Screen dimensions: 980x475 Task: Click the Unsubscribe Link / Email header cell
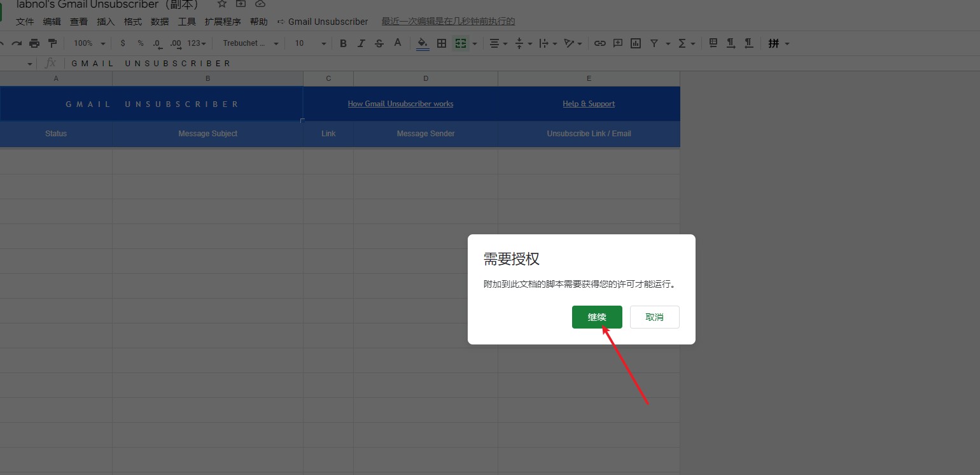click(x=589, y=134)
